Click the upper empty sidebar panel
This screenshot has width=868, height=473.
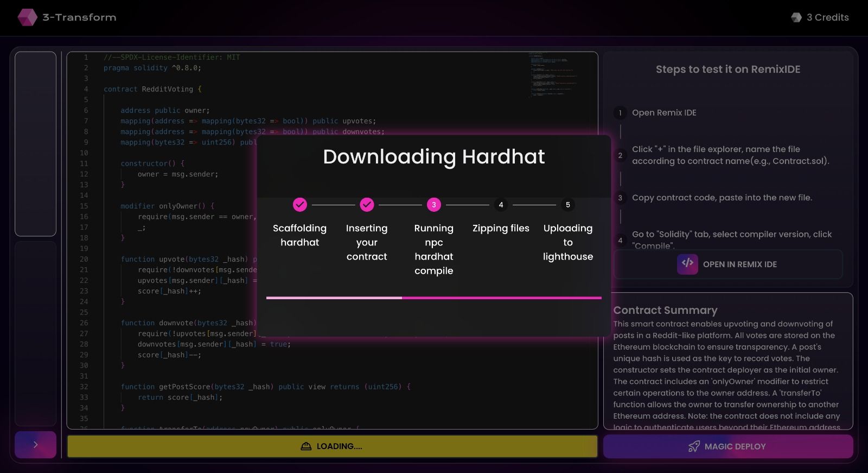(x=36, y=144)
